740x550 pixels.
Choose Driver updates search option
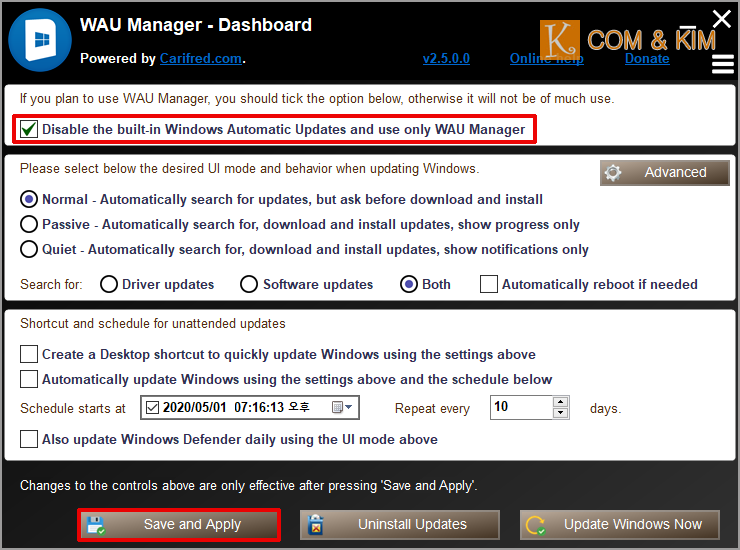pyautogui.click(x=109, y=284)
